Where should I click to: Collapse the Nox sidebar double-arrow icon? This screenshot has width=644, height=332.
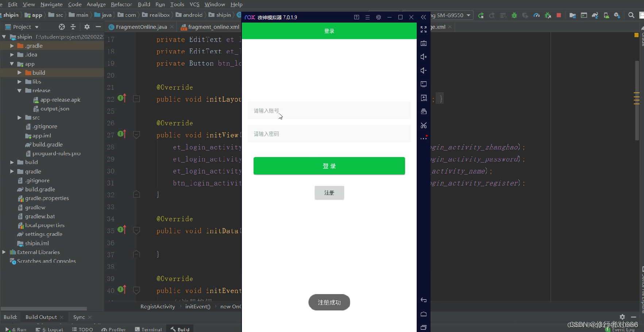423,17
